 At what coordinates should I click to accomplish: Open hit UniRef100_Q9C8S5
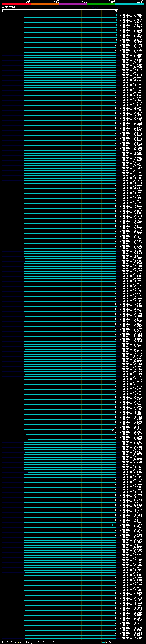tap(131, 17)
